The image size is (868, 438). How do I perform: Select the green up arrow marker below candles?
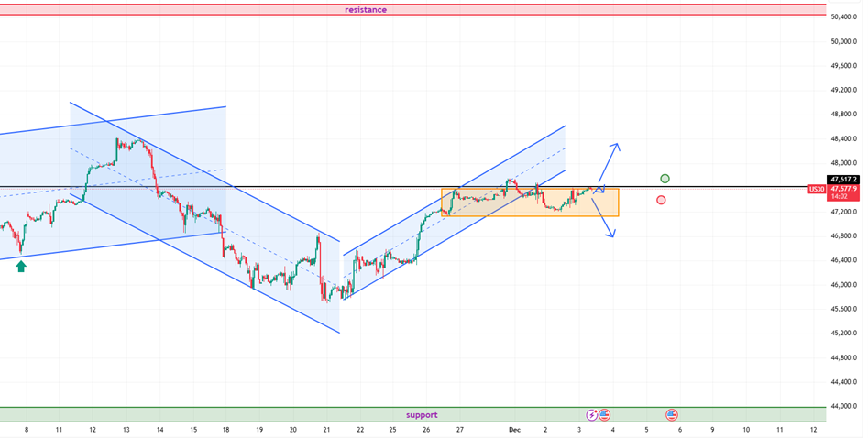click(x=22, y=266)
